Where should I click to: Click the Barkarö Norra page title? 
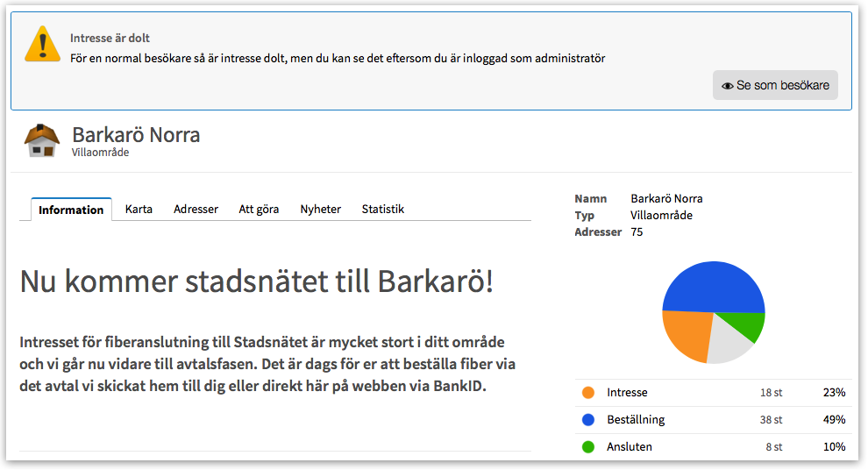(x=136, y=135)
